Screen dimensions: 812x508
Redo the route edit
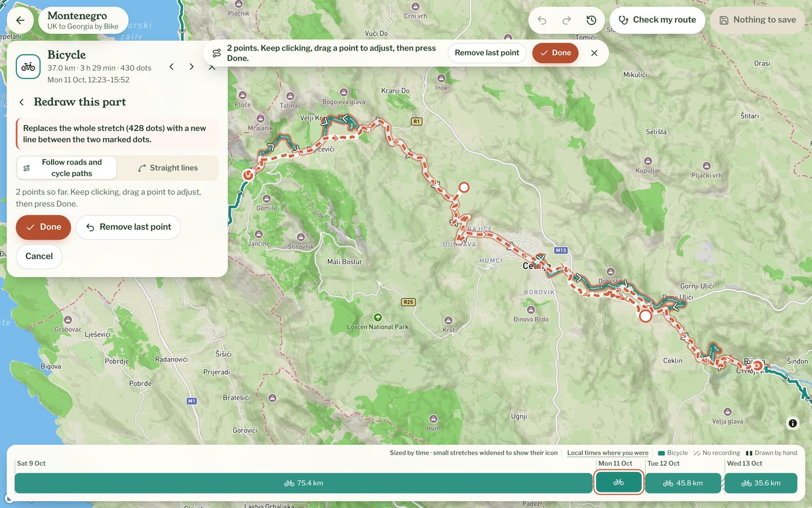pos(567,20)
